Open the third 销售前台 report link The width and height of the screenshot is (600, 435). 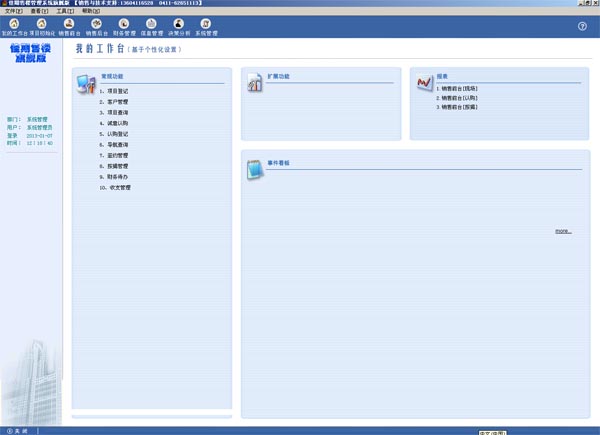[x=457, y=107]
